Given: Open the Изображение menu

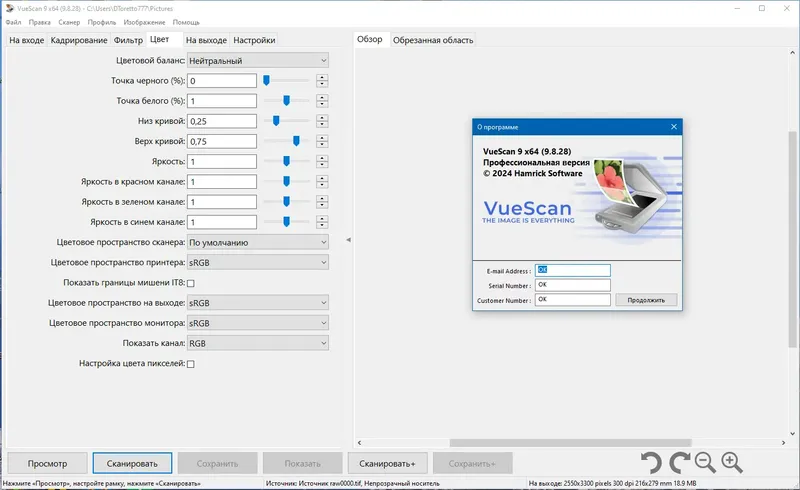Looking at the screenshot, I should point(144,22).
